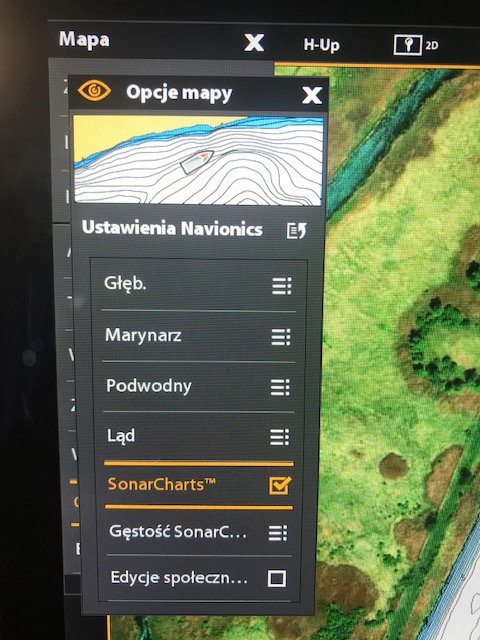Click the 2D map view icon
The width and height of the screenshot is (480, 640).
416,45
